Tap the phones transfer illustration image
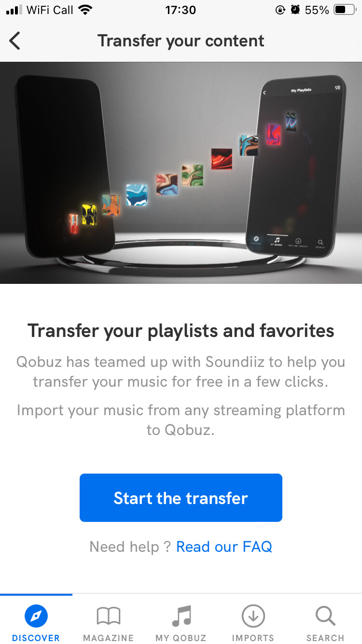This screenshot has width=362, height=644. [181, 173]
